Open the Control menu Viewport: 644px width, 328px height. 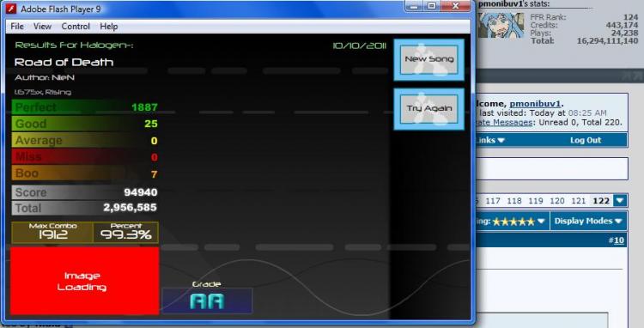76,27
